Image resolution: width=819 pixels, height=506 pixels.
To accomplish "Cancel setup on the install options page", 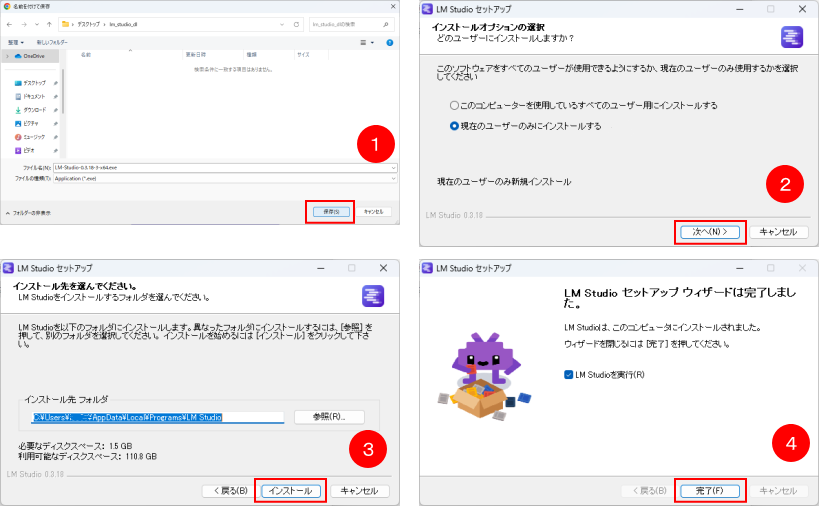I will 778,232.
